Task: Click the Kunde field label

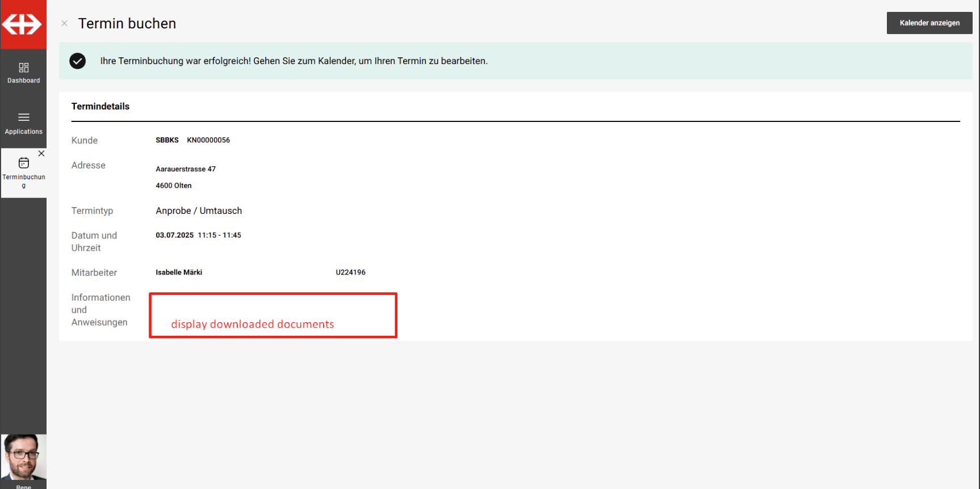Action: (85, 140)
